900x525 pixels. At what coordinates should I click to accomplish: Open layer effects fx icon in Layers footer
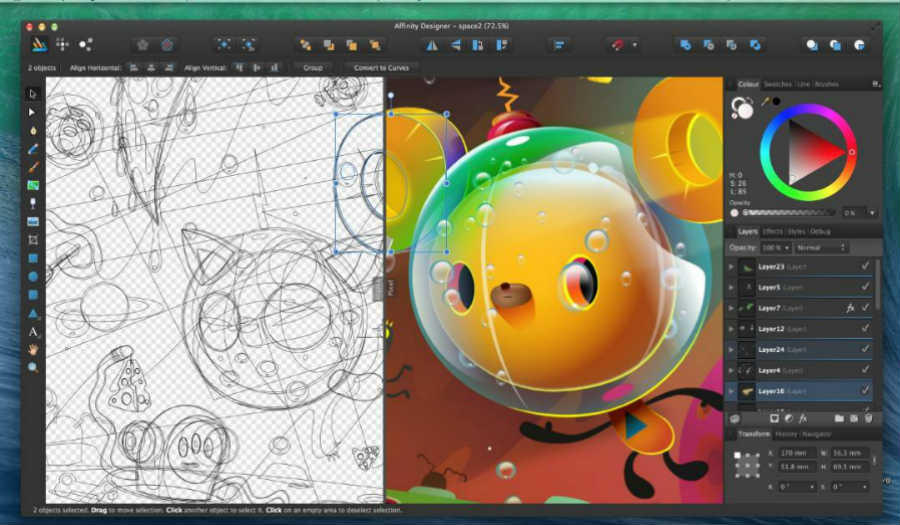803,418
